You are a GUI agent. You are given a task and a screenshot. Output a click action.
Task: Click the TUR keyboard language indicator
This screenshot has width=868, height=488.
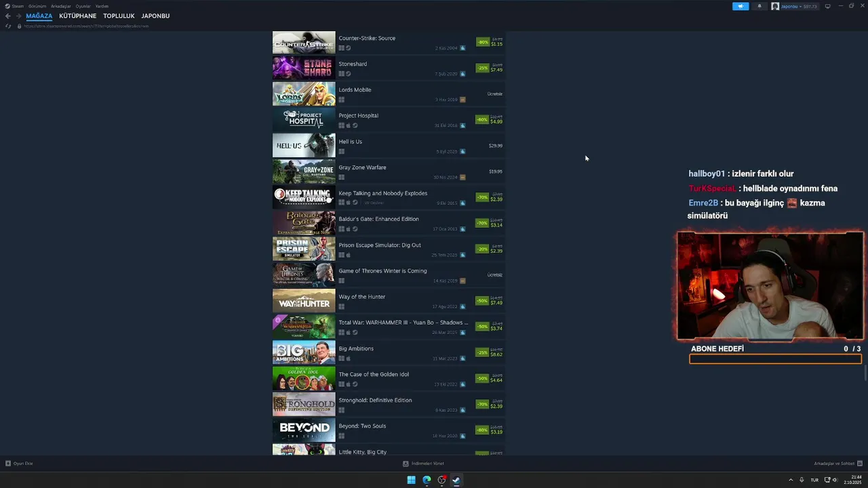pyautogui.click(x=814, y=480)
